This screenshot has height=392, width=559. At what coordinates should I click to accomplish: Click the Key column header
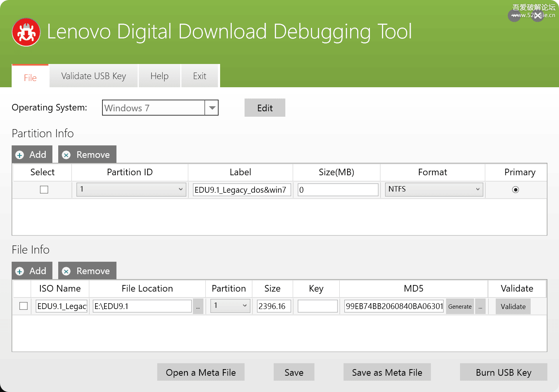pos(316,288)
